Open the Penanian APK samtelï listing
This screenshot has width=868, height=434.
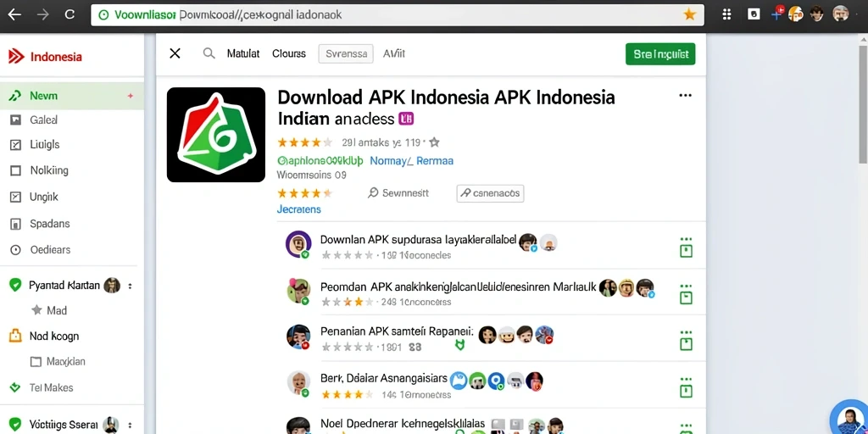(x=397, y=331)
